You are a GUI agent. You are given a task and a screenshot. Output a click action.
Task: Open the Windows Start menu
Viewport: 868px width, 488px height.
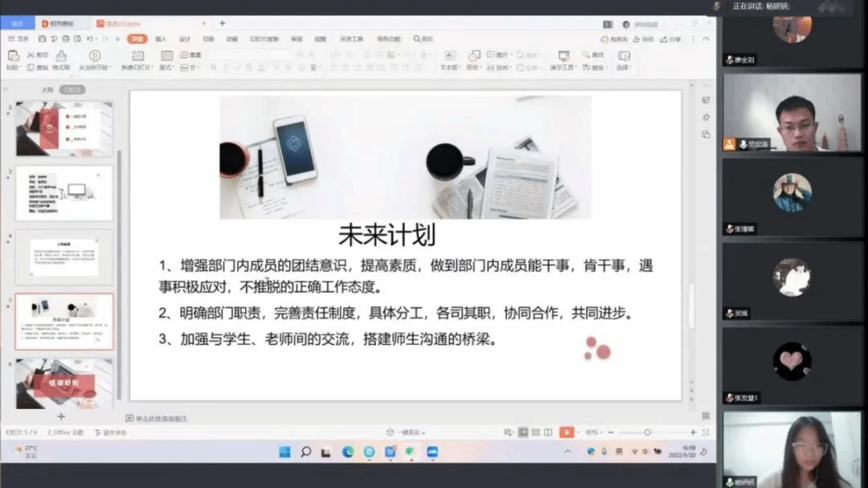click(x=285, y=452)
